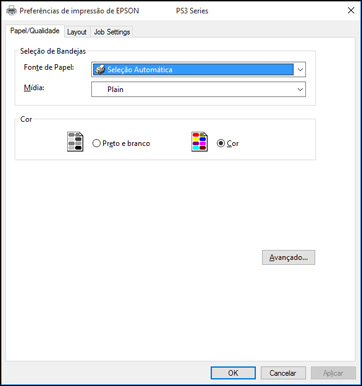Select the Cor radio button
The image size is (362, 386).
coord(221,143)
